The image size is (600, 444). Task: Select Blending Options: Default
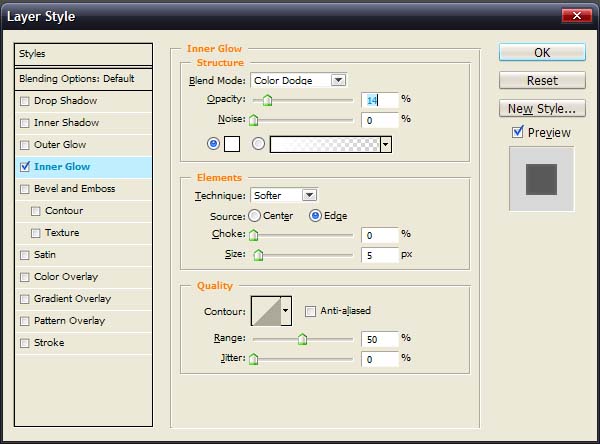click(83, 79)
